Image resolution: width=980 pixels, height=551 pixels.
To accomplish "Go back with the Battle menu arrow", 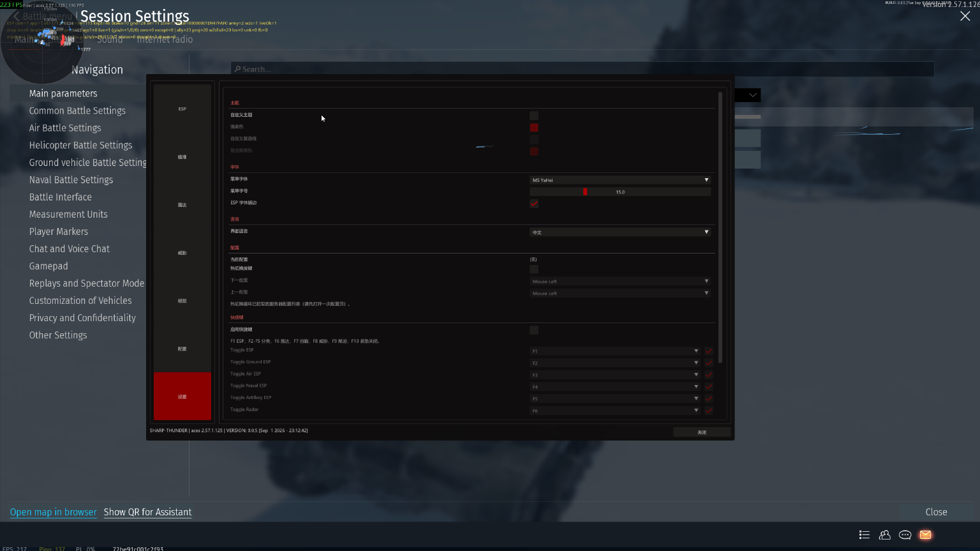I will coord(16,16).
